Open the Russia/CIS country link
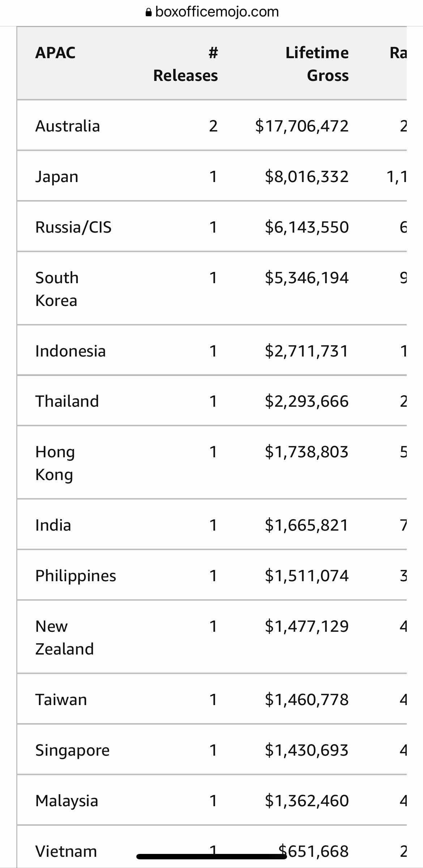Screen dimensions: 423x868 coord(73,227)
